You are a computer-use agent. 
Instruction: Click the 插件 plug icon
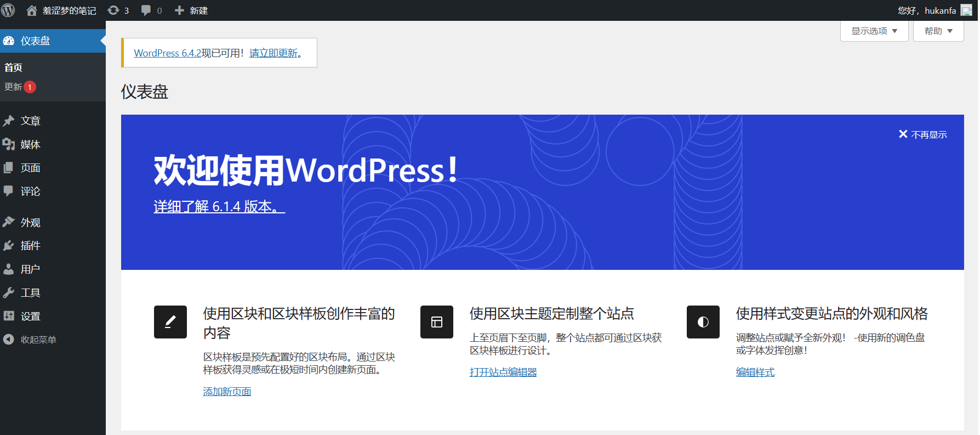(x=9, y=245)
